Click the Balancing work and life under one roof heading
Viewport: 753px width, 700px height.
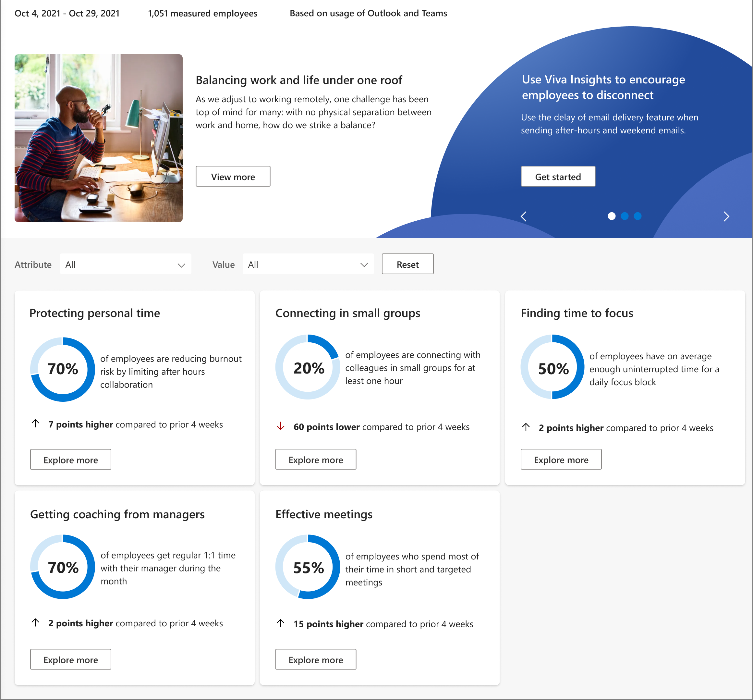[299, 80]
